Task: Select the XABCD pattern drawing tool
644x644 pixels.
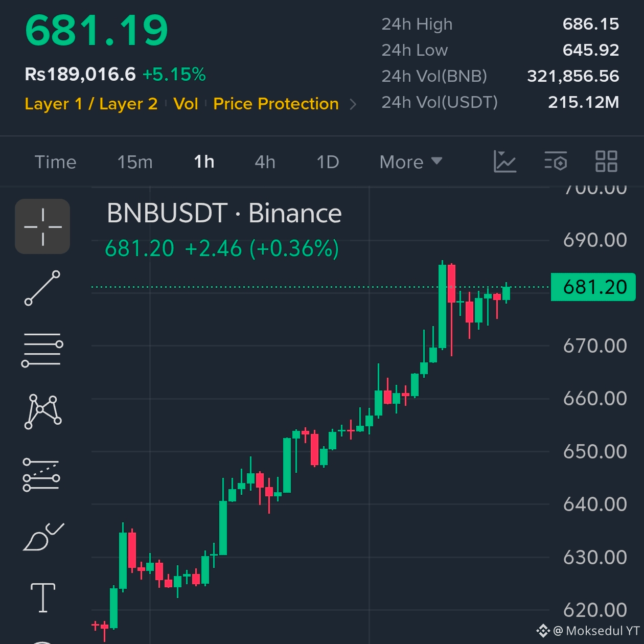Action: pos(43,411)
